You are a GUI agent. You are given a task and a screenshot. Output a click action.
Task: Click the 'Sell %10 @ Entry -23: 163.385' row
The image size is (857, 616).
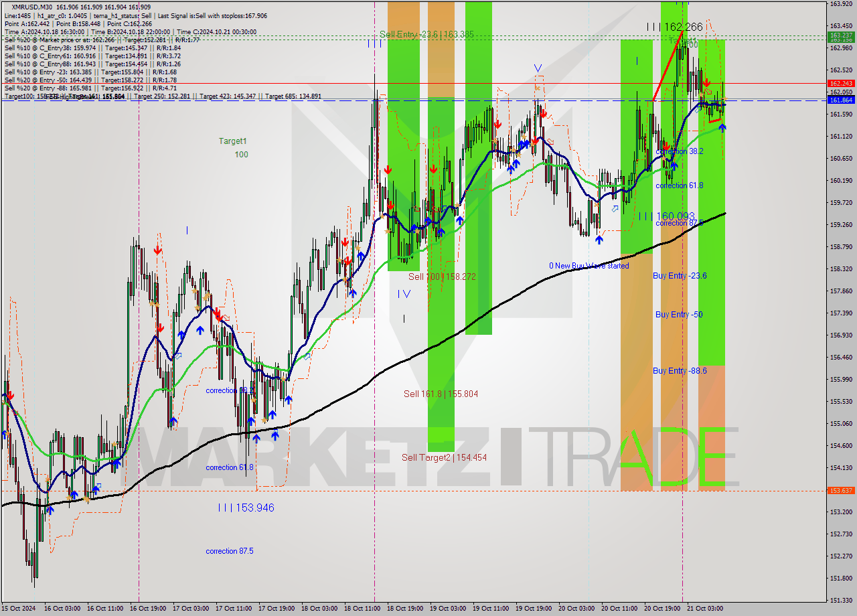tap(90, 72)
